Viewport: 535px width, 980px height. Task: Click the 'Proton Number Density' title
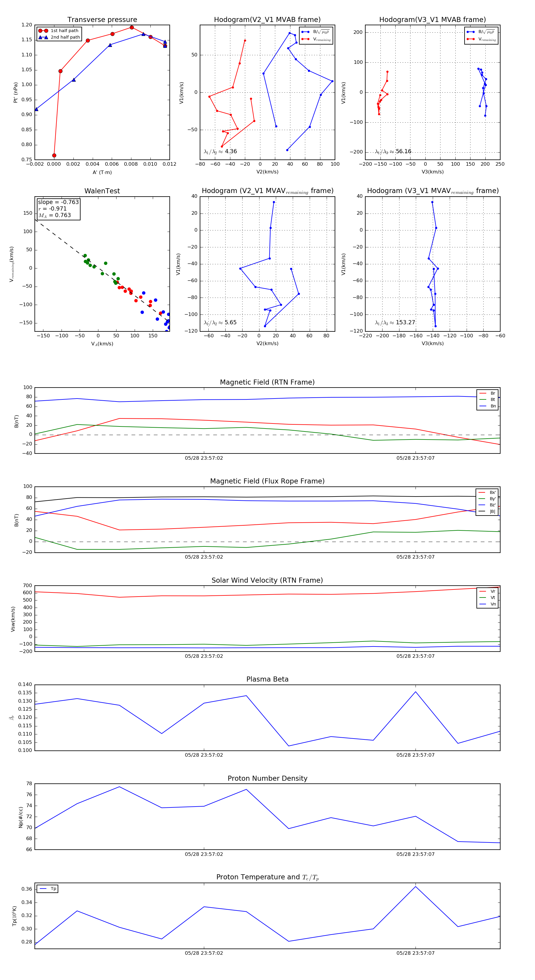click(x=267, y=778)
